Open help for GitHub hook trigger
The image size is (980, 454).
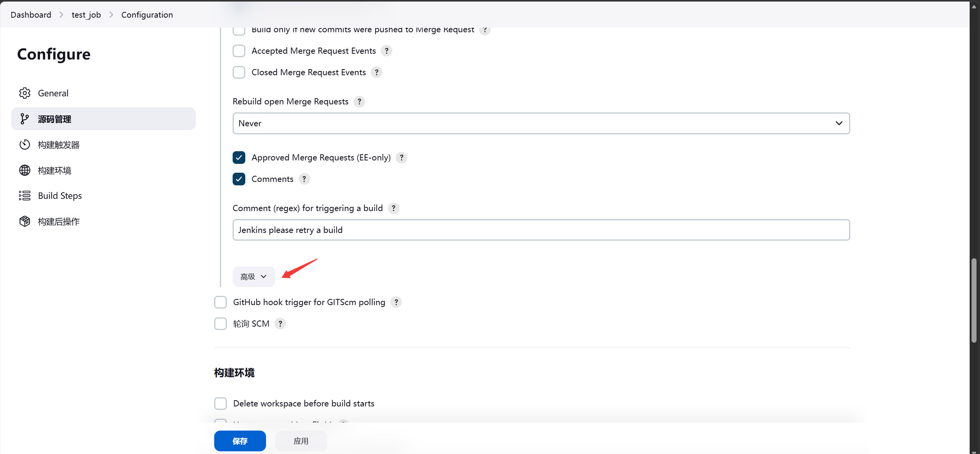pyautogui.click(x=396, y=302)
